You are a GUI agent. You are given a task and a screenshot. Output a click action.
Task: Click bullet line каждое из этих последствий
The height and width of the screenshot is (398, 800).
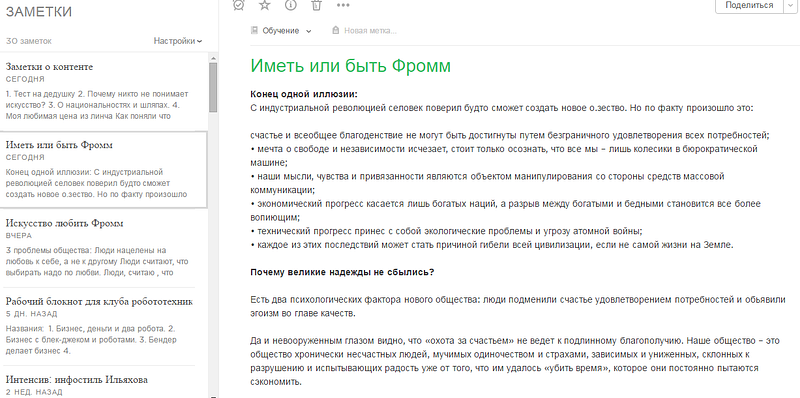492,244
